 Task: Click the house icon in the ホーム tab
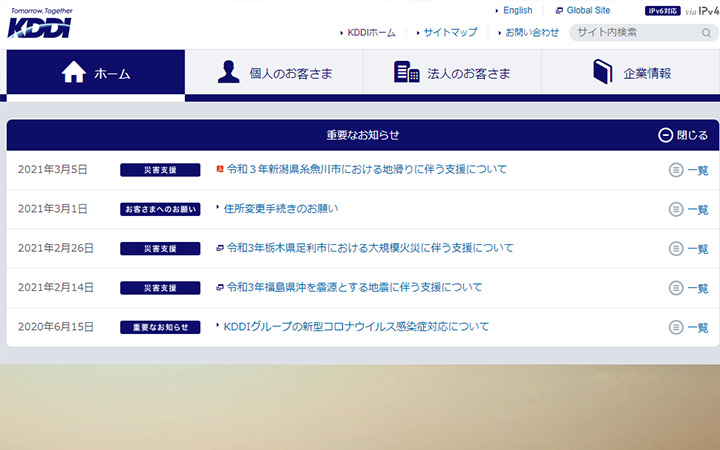(74, 73)
